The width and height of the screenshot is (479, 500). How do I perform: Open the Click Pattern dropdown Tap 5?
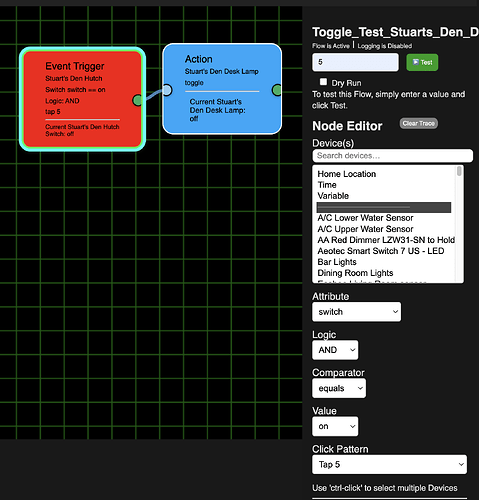pos(389,464)
